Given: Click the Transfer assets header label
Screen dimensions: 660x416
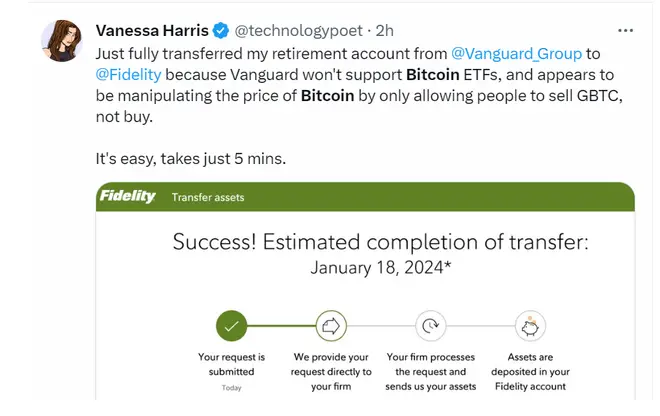Looking at the screenshot, I should pyautogui.click(x=208, y=197).
